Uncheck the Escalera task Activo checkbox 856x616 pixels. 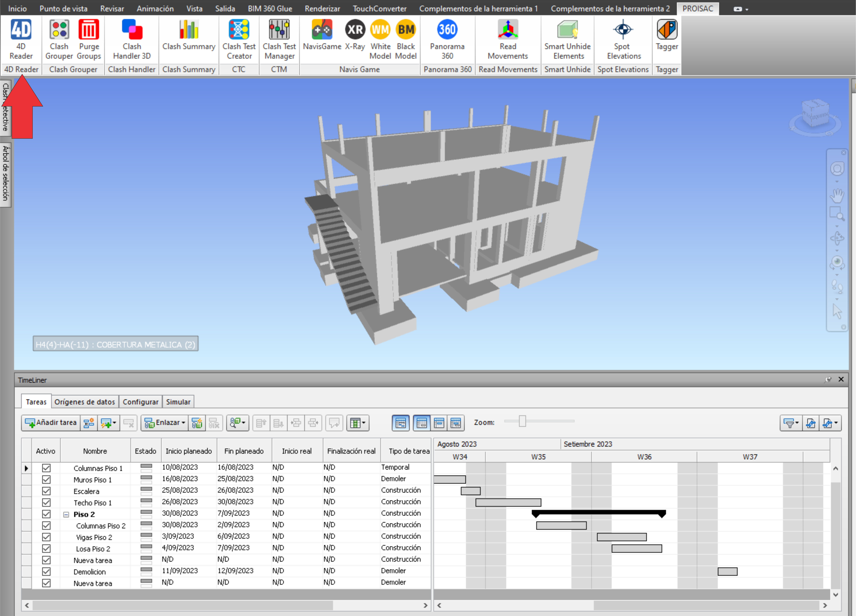coord(46,491)
